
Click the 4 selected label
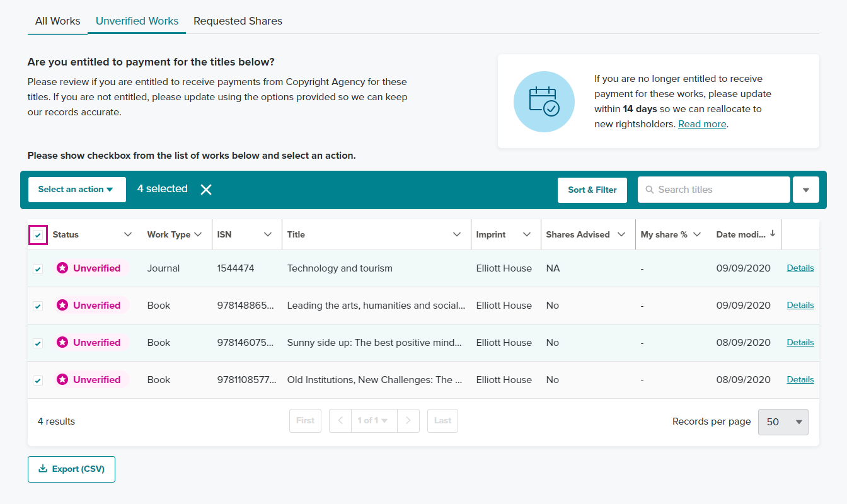pyautogui.click(x=163, y=189)
